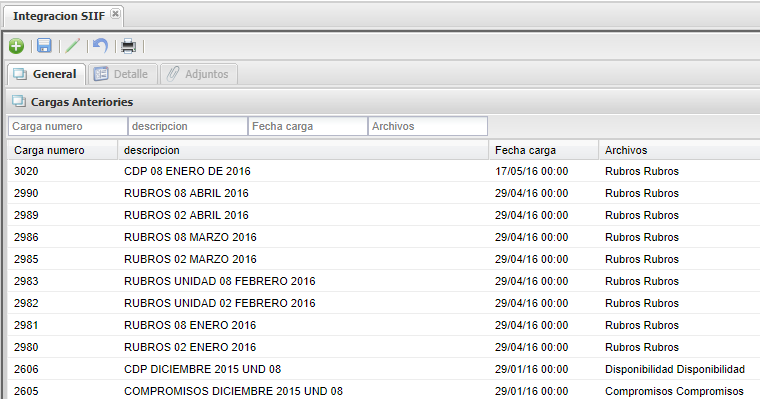
Task: Select RUBROS 02 ENERO 2016 description
Action: pos(190,347)
